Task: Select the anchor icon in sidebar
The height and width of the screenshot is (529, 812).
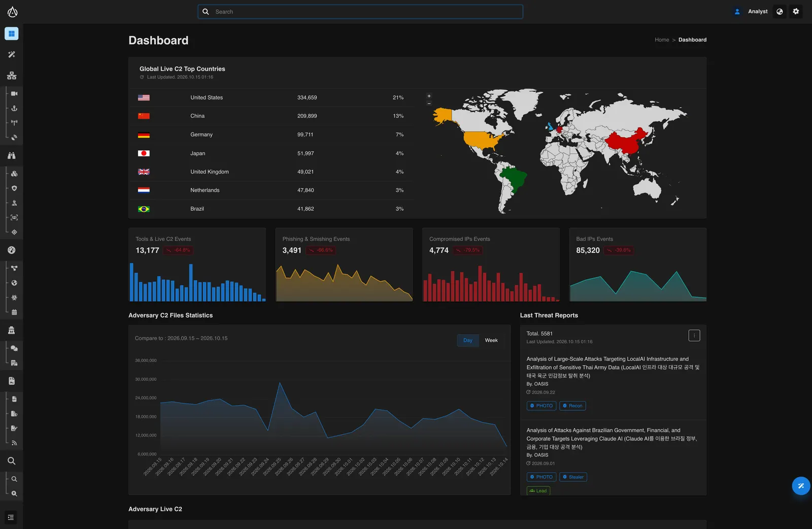Action: (x=14, y=108)
